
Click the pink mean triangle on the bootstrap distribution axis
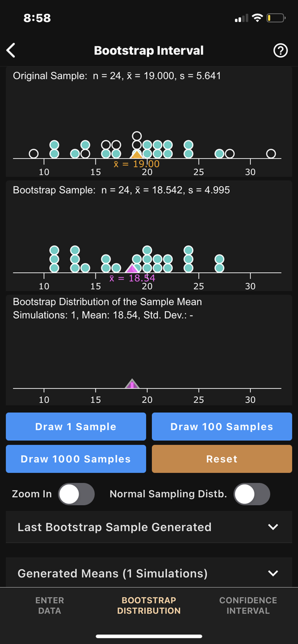coord(132,383)
